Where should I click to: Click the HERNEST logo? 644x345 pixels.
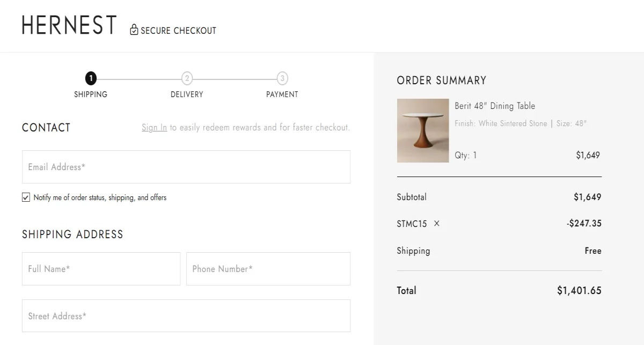coord(69,25)
